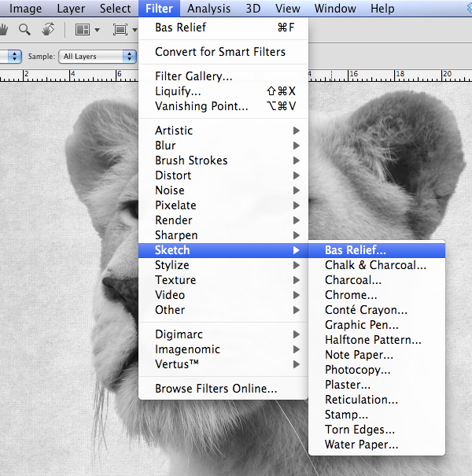Open the Analysis menu
This screenshot has width=472, height=476.
point(208,9)
